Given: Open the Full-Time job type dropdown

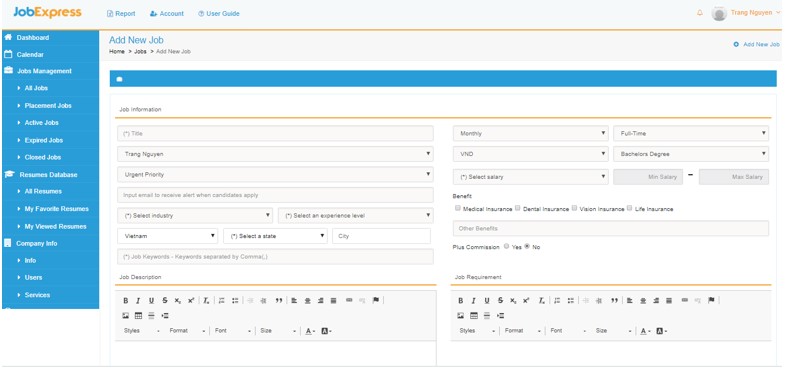Looking at the screenshot, I should click(691, 133).
